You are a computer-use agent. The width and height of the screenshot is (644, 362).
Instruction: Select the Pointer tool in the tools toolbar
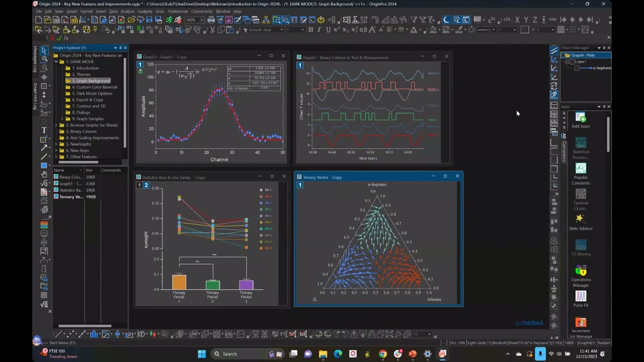click(44, 51)
